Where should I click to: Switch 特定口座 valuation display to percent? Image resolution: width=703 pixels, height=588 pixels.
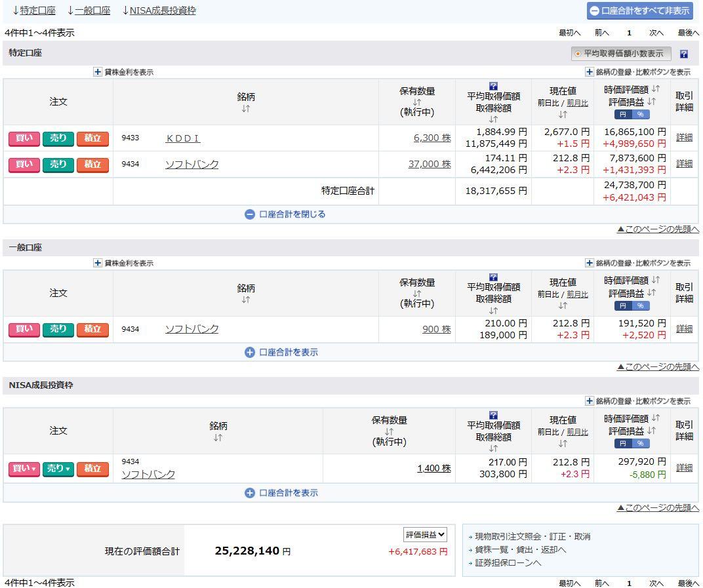[641, 114]
